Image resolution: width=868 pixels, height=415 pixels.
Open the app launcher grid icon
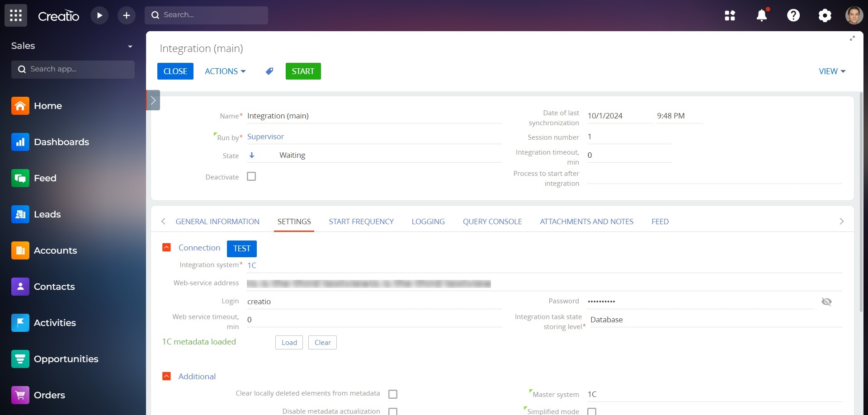(x=16, y=15)
